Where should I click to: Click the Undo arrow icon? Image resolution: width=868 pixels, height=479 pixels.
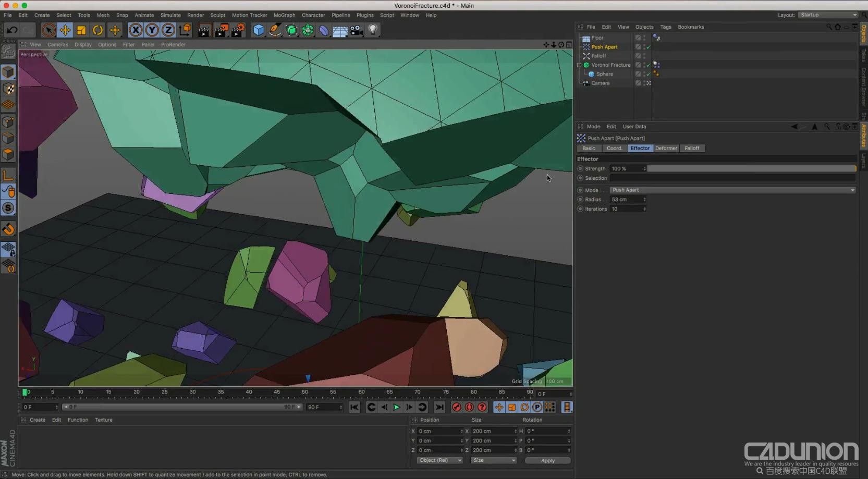click(11, 30)
